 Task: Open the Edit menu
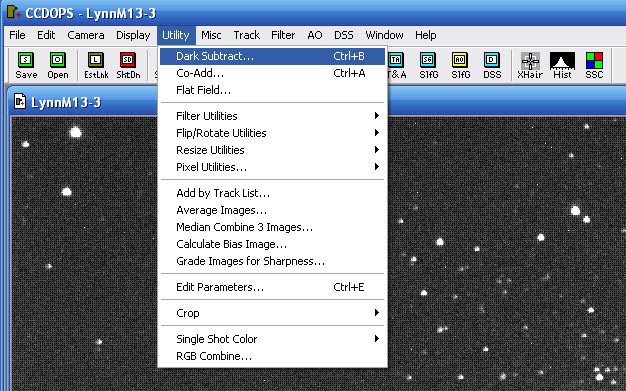pyautogui.click(x=46, y=35)
